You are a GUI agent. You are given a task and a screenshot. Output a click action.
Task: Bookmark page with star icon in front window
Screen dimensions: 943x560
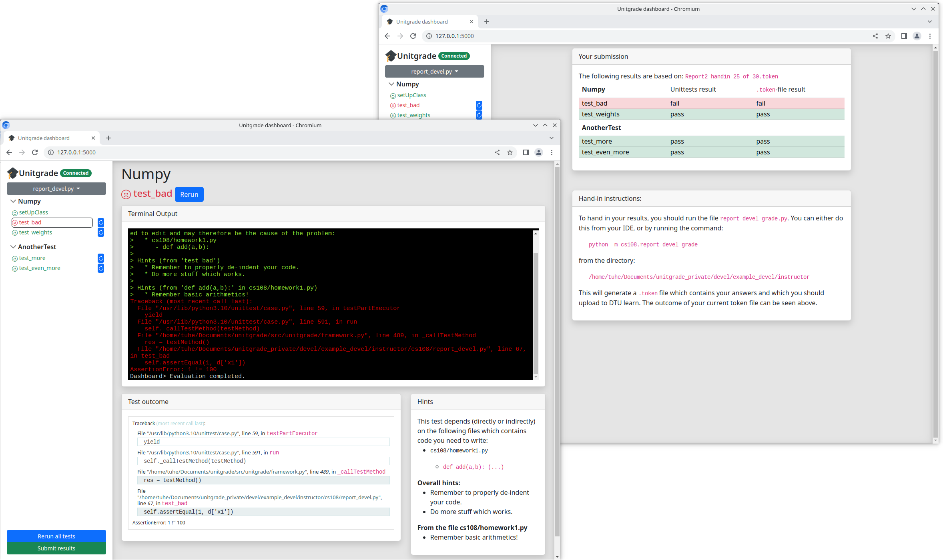click(x=510, y=152)
